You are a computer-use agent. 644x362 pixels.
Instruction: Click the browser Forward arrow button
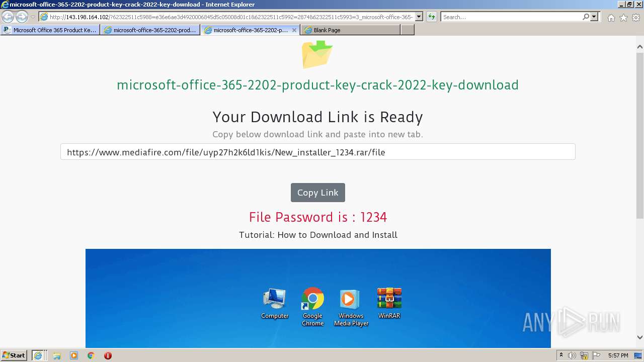point(22,17)
